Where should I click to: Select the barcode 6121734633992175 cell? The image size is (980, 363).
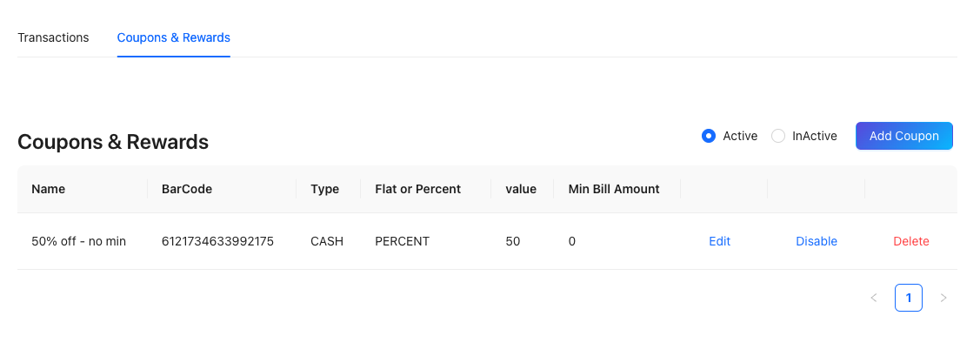point(218,241)
